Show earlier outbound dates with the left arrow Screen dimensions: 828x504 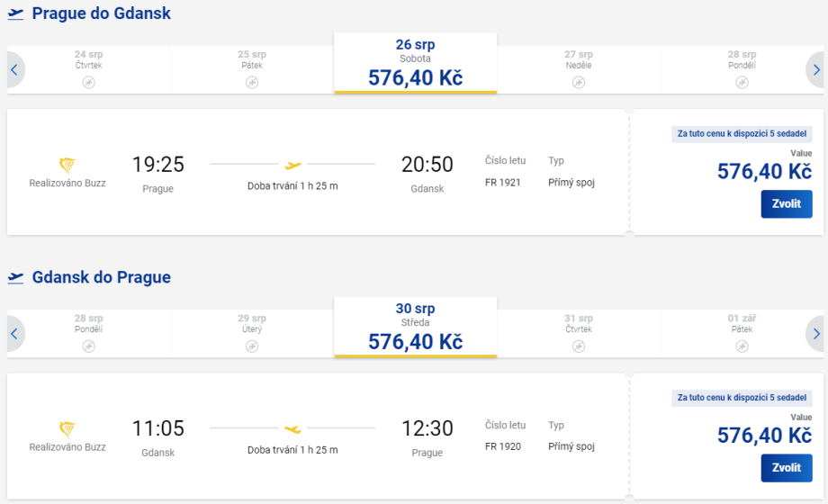[14, 69]
